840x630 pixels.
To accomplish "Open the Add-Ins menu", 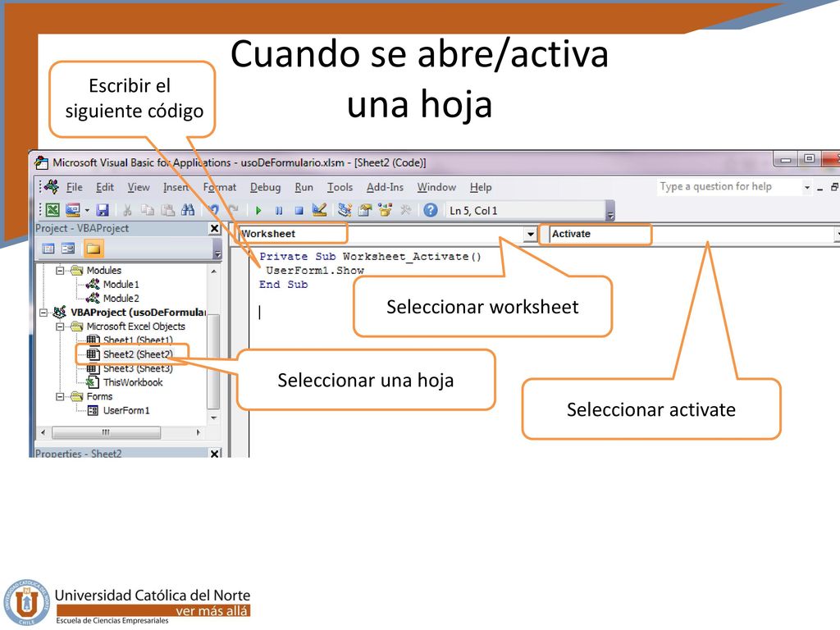I will pyautogui.click(x=385, y=187).
